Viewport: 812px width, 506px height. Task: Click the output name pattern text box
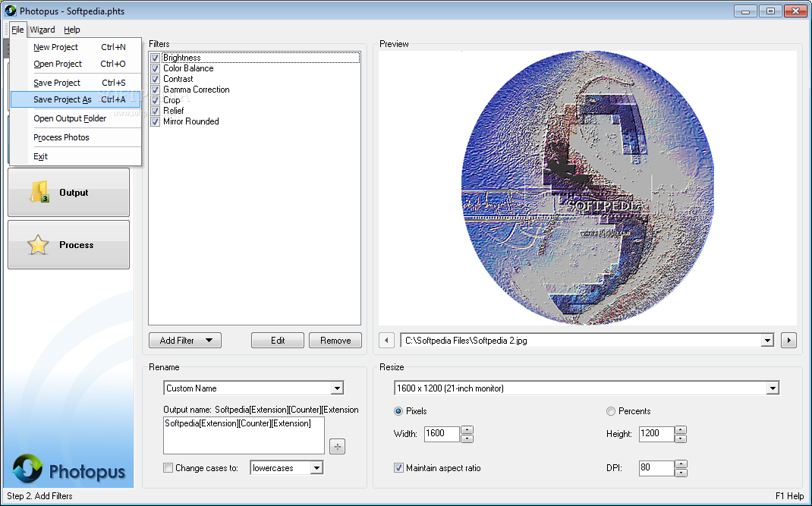244,435
